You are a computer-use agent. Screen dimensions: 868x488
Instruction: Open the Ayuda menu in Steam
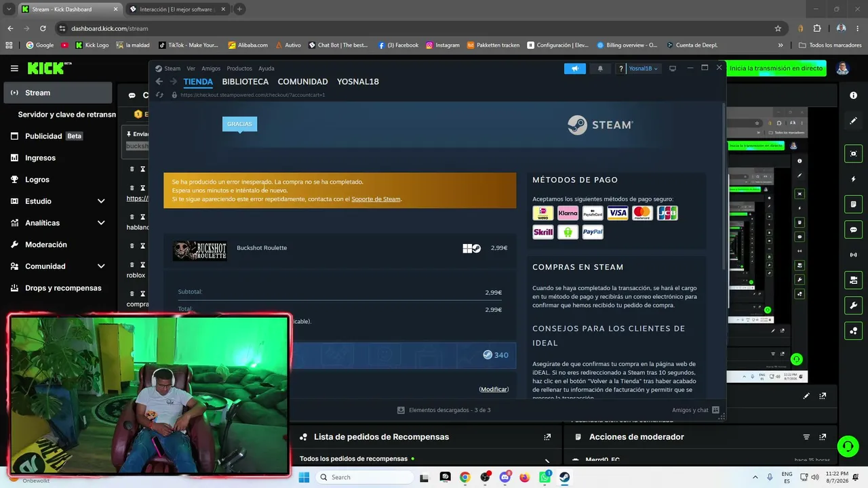pyautogui.click(x=267, y=68)
